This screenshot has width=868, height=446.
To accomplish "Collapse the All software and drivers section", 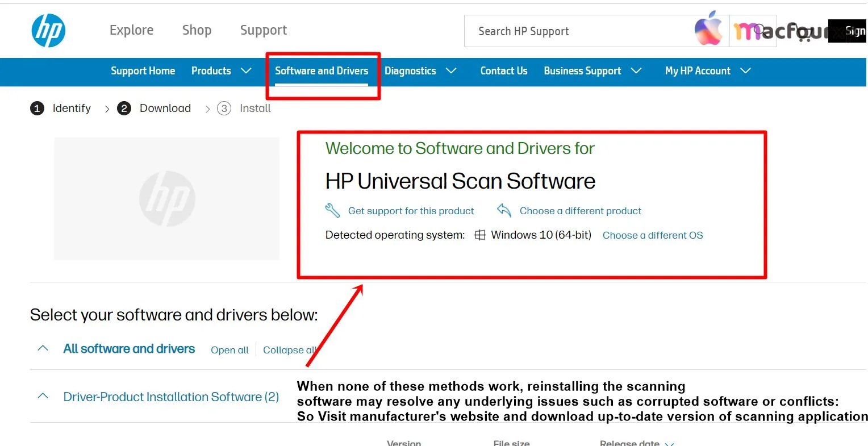I will [43, 349].
